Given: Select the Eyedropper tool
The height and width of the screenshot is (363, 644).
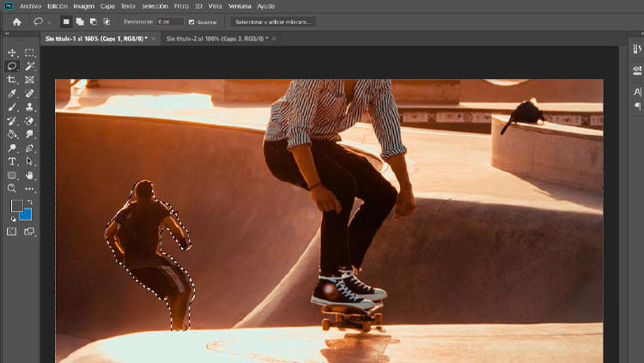Looking at the screenshot, I should (x=12, y=94).
